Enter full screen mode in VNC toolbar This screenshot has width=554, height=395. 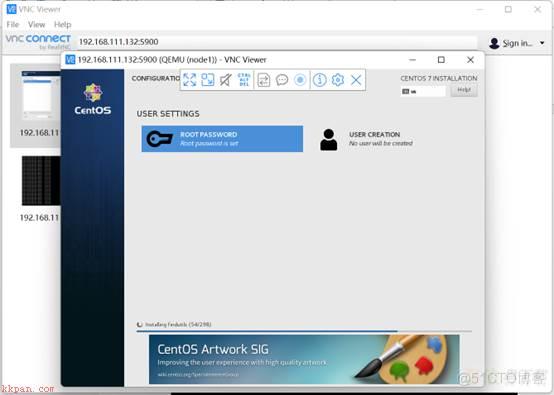(x=190, y=80)
